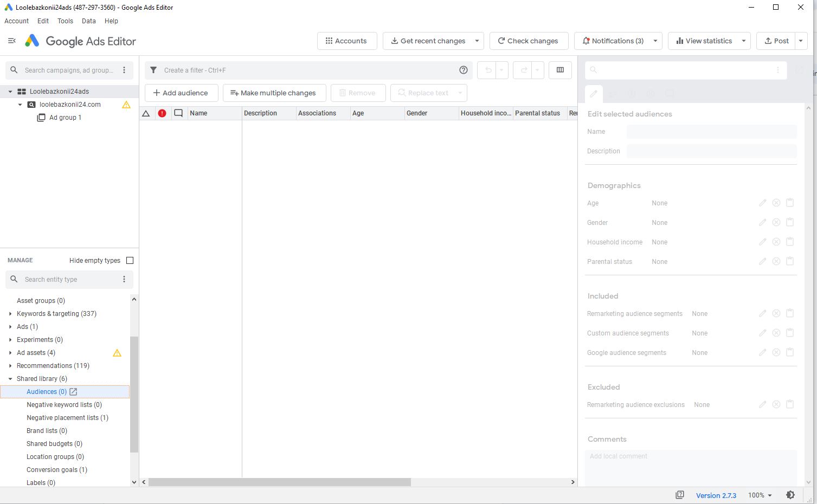Click the Google Ads Editor logo

tap(80, 41)
